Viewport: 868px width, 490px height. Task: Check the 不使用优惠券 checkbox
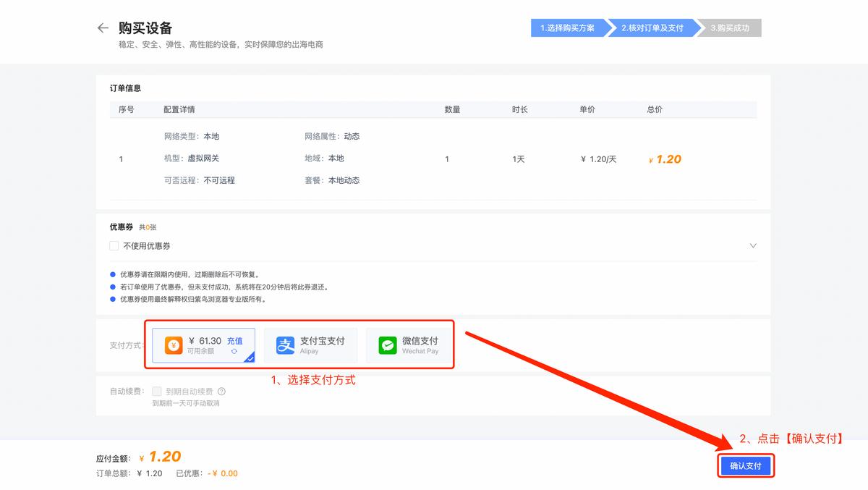[x=114, y=245]
